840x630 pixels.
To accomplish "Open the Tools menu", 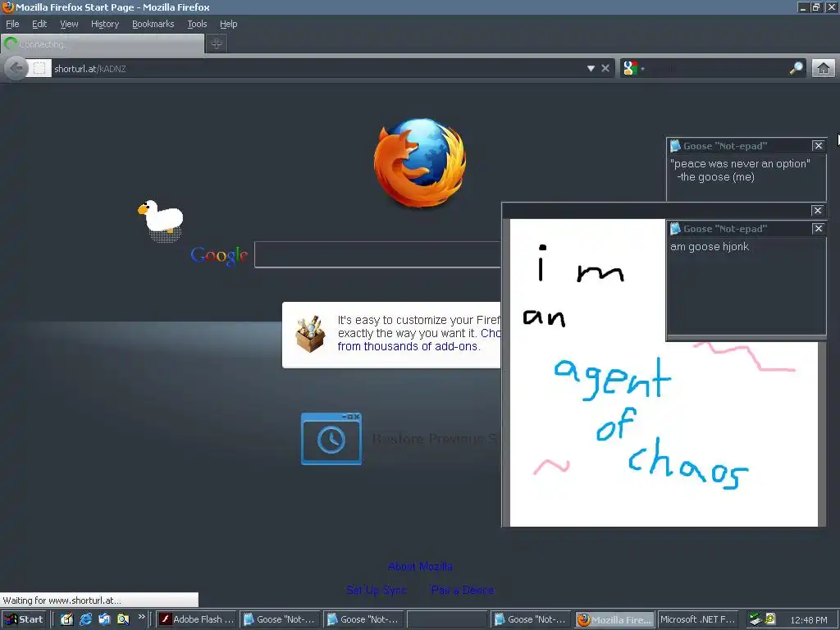I will click(197, 24).
